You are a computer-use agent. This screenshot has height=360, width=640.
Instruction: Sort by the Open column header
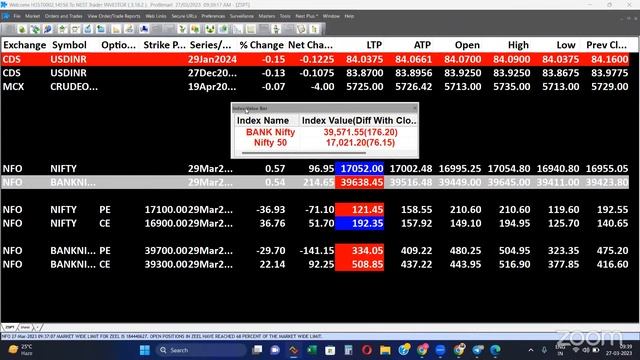pos(467,45)
